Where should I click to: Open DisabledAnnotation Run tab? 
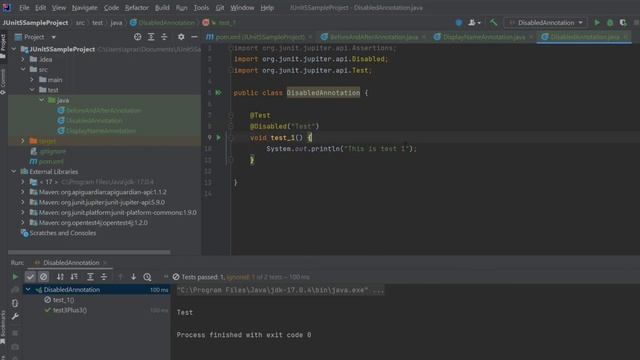pos(71,262)
